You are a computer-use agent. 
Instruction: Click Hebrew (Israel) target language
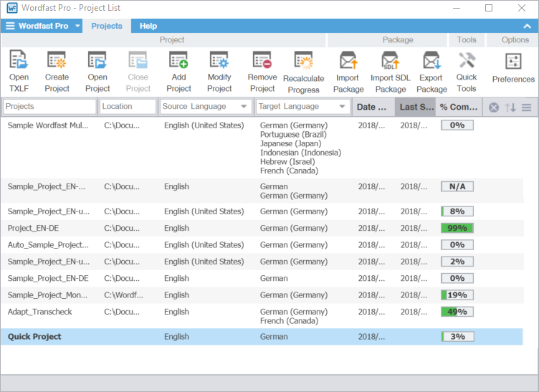pos(287,162)
